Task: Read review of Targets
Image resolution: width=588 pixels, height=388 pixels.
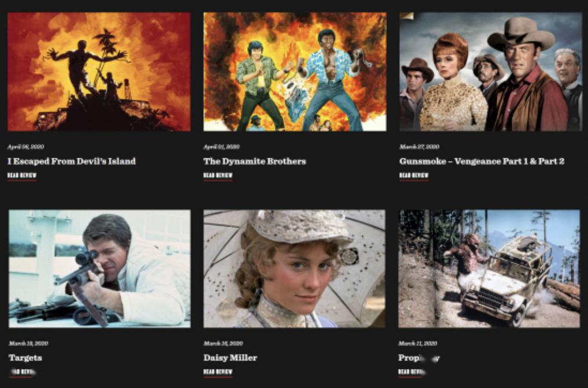Action: click(23, 372)
